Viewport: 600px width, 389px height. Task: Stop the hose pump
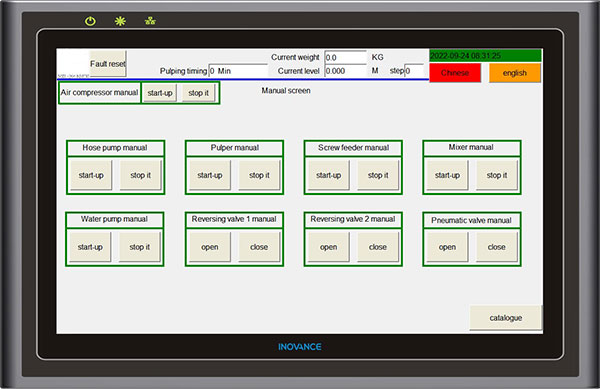140,175
